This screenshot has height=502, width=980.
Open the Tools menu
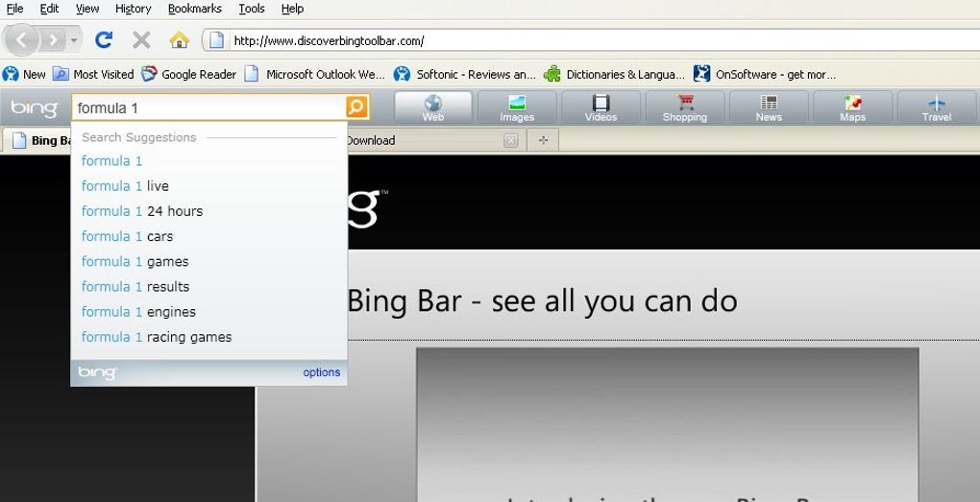252,9
